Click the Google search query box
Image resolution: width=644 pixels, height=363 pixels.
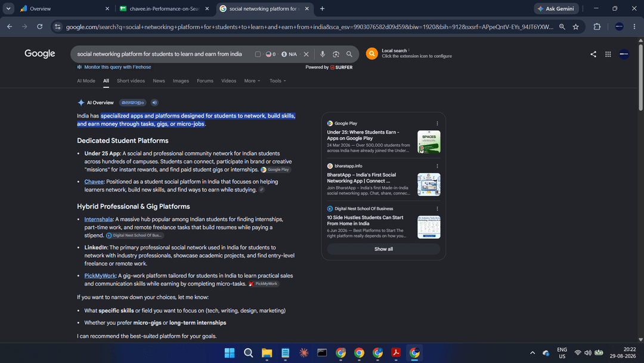tap(159, 54)
